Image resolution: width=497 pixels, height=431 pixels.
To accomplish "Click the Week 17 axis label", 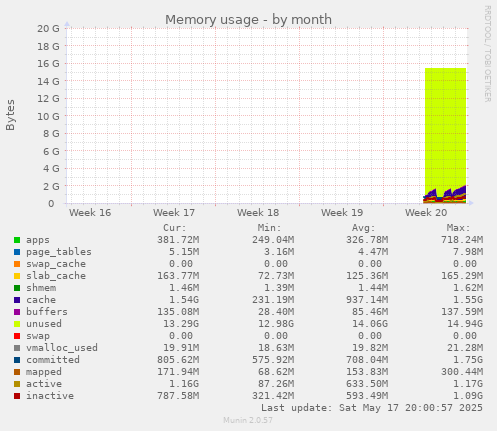I will point(174,213).
